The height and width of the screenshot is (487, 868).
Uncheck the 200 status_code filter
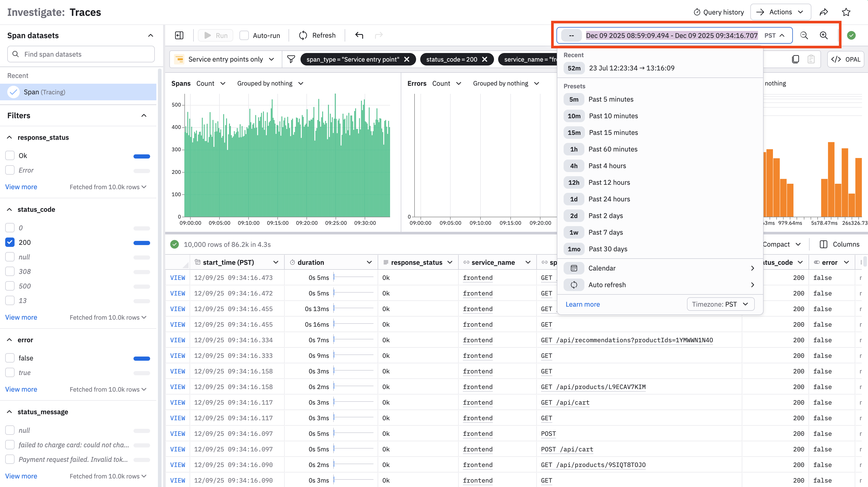click(x=10, y=242)
